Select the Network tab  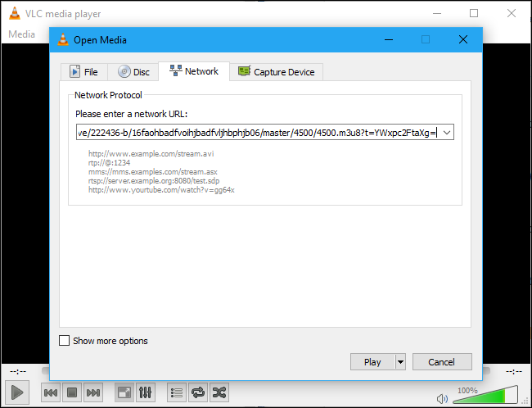click(194, 71)
